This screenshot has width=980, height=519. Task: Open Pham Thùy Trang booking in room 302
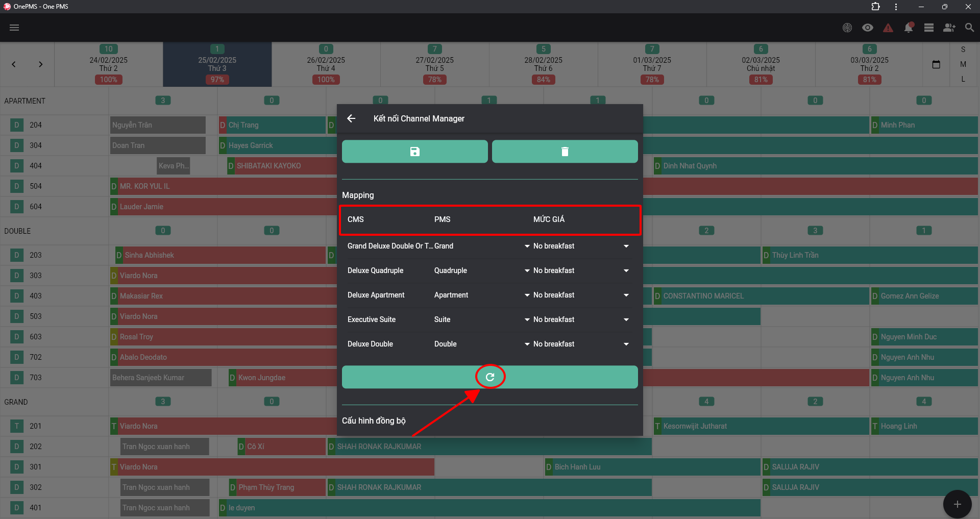(277, 487)
